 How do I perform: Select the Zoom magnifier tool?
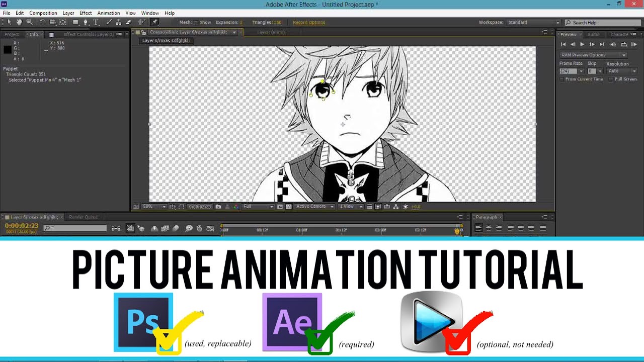pyautogui.click(x=30, y=22)
